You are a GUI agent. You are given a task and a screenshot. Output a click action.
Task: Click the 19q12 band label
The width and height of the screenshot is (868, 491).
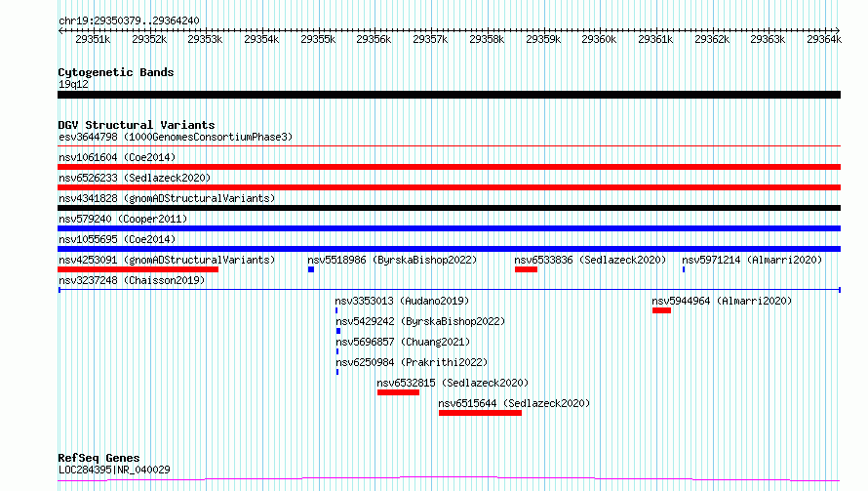(73, 84)
